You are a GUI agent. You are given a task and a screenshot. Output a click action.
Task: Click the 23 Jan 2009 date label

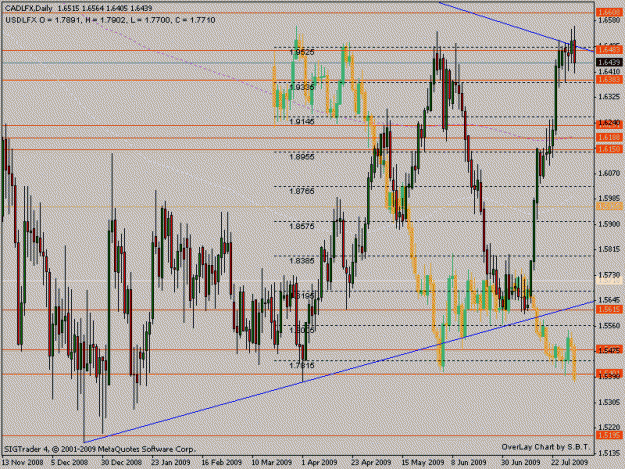[x=171, y=462]
